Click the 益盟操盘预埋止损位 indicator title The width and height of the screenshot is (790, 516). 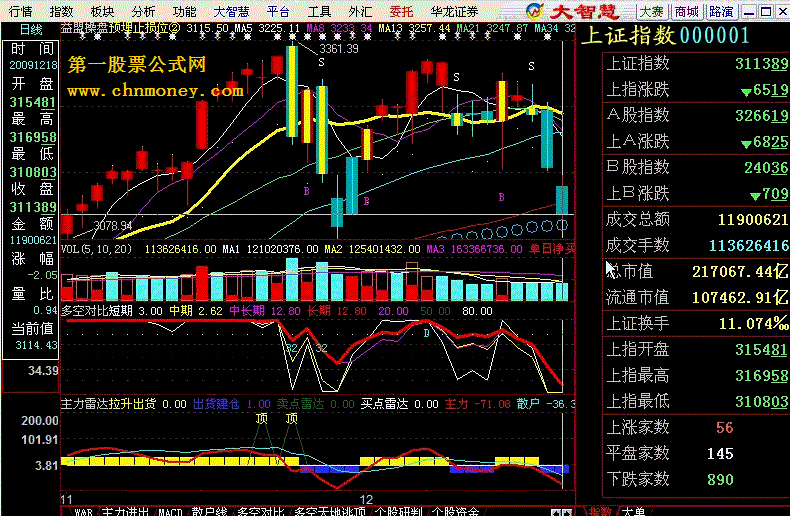tap(120, 28)
